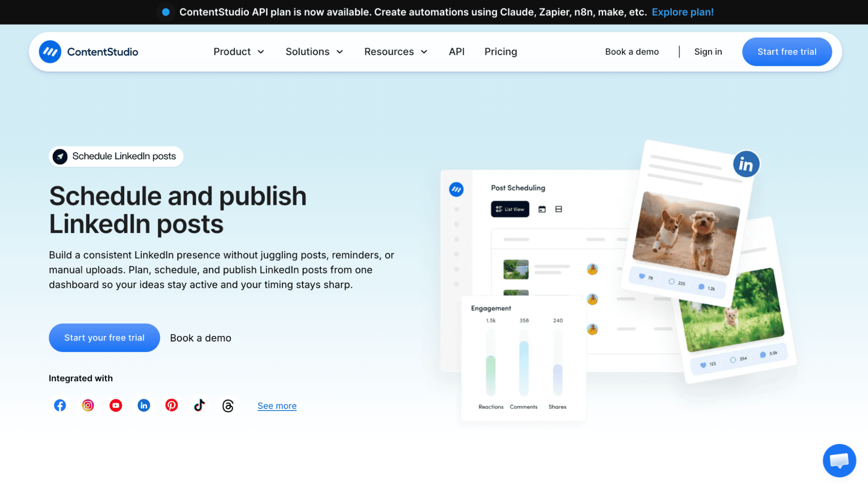Click the 358 comments value
The height and width of the screenshot is (490, 868).
[524, 321]
